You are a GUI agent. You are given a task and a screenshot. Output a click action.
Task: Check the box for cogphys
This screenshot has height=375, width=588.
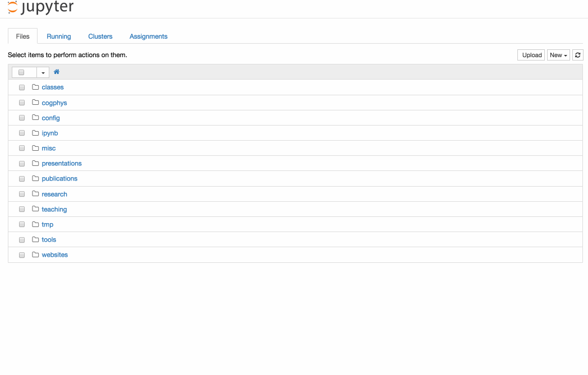[22, 103]
